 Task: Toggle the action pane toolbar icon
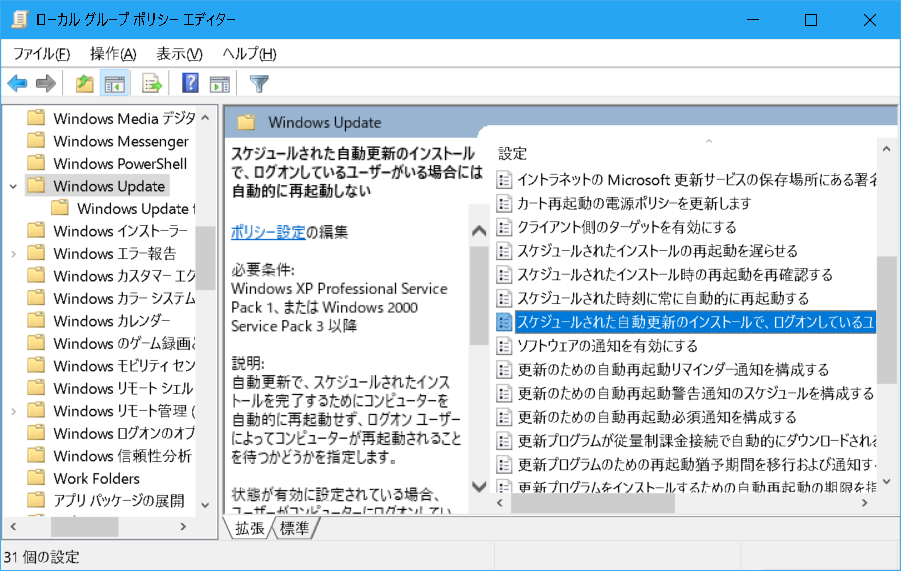click(x=220, y=84)
